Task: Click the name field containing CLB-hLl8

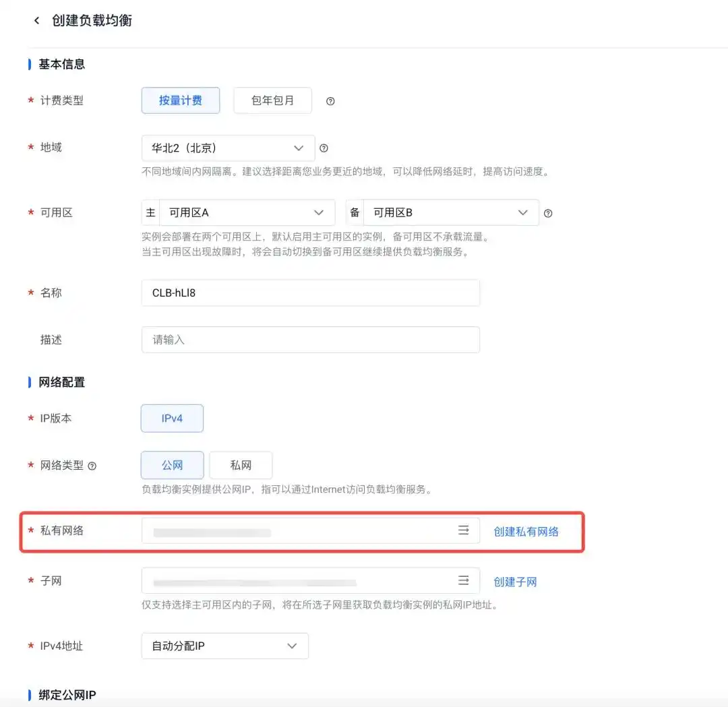Action: click(x=310, y=293)
